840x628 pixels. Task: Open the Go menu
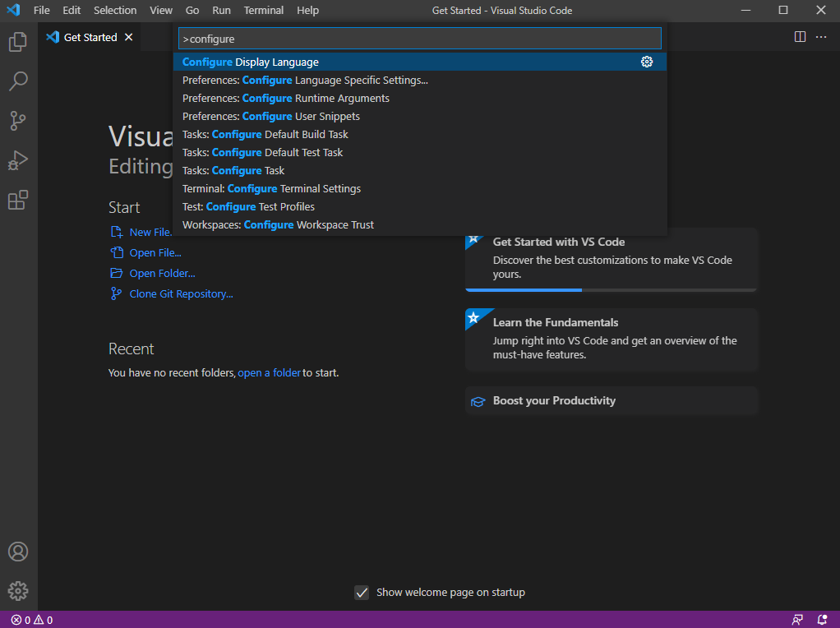[192, 10]
